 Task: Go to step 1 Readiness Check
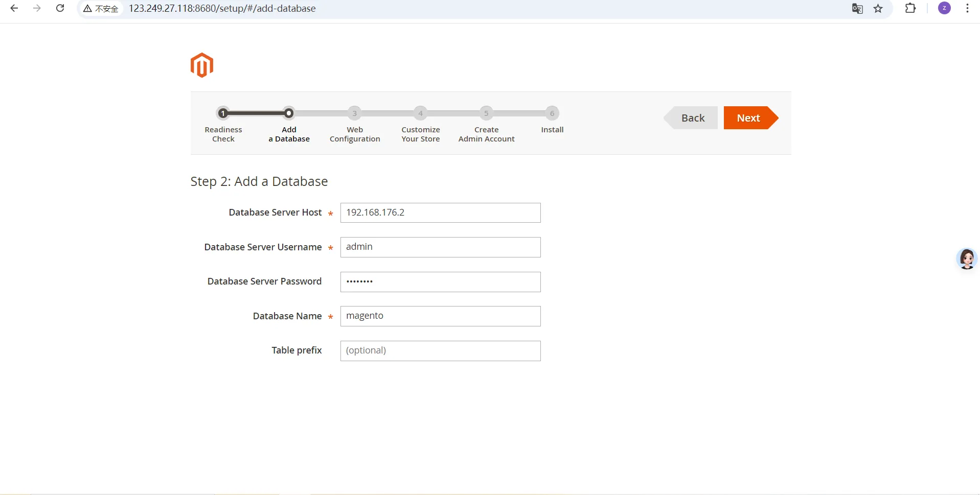223,113
